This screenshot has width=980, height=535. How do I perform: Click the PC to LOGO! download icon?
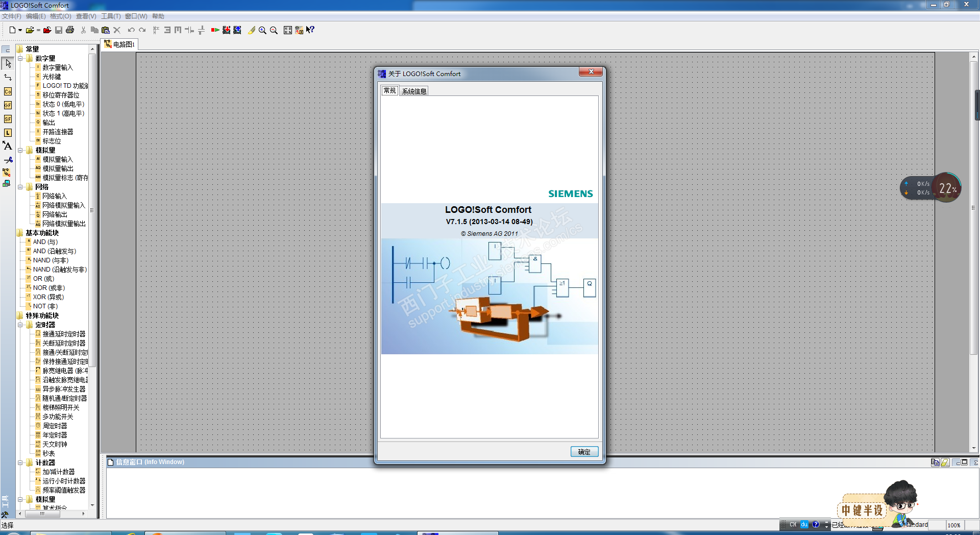click(226, 30)
